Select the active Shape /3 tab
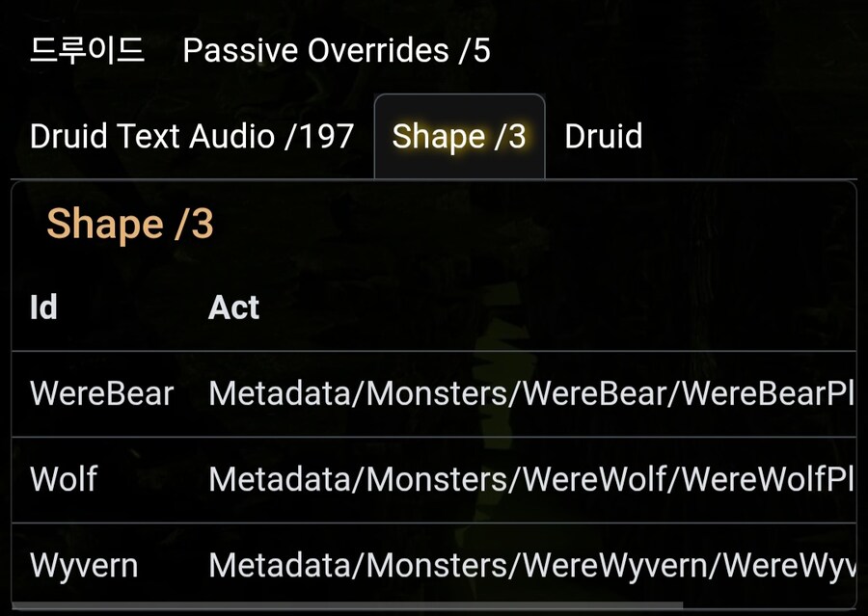Screen dimensions: 868x616 [x=459, y=137]
